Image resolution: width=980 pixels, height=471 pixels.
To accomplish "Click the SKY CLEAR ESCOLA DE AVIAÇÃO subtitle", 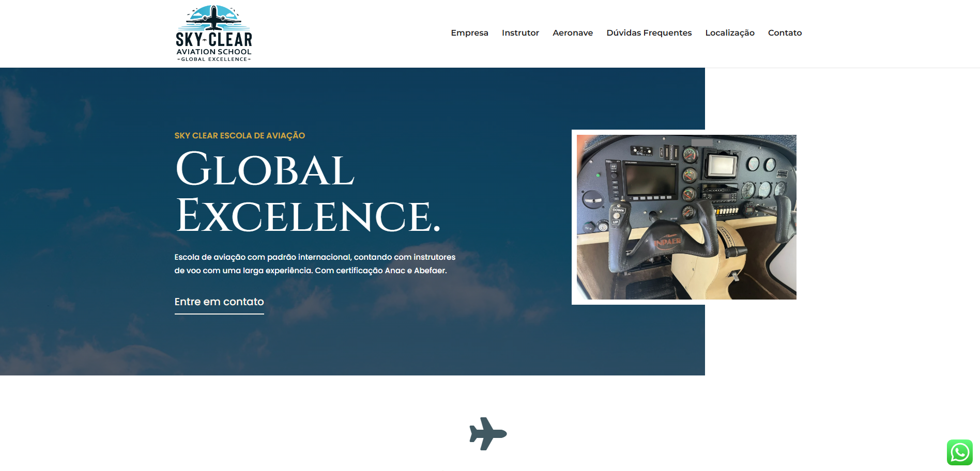I will (239, 135).
